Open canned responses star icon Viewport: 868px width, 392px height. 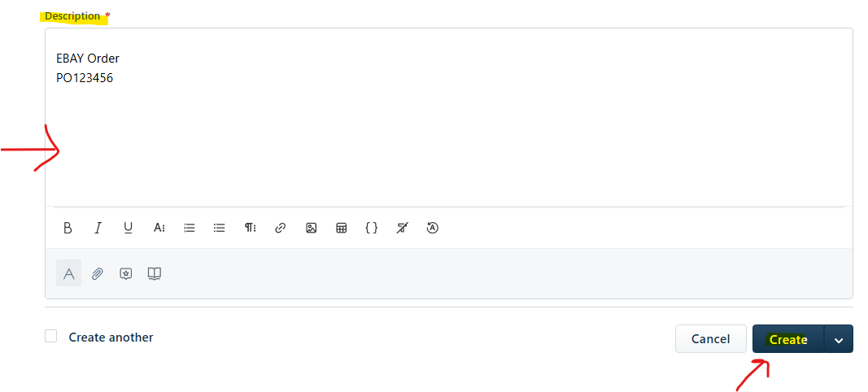pyautogui.click(x=126, y=273)
